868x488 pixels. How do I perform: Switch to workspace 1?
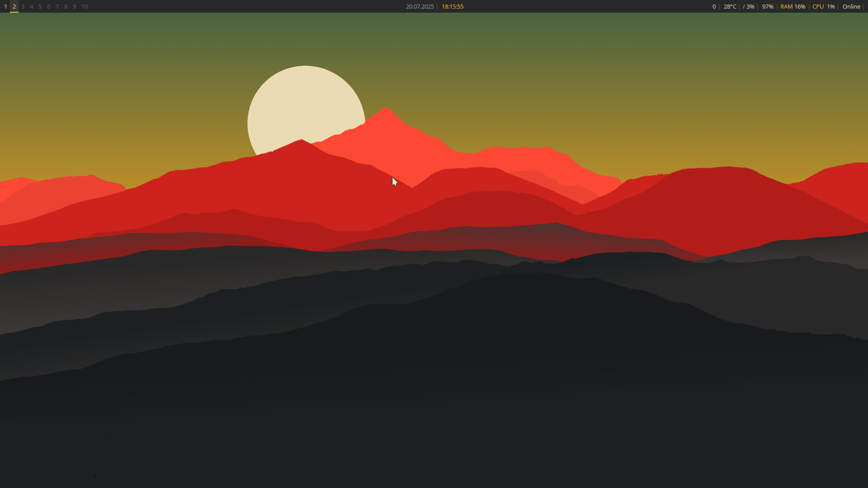coord(5,6)
